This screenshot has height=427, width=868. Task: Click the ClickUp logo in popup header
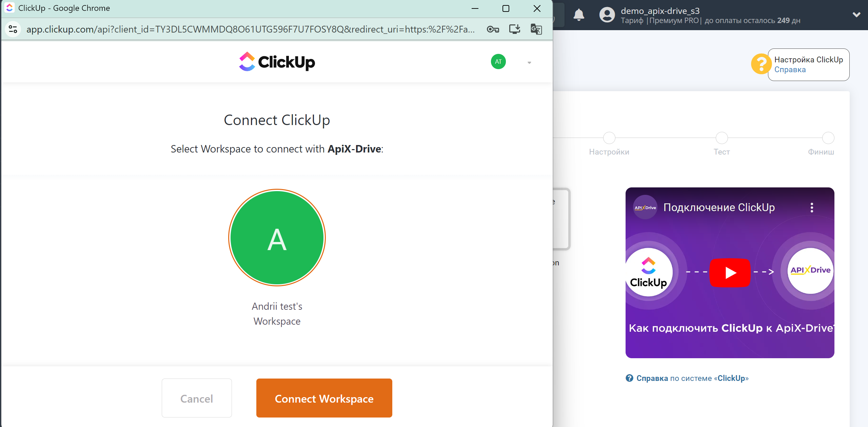pyautogui.click(x=277, y=62)
